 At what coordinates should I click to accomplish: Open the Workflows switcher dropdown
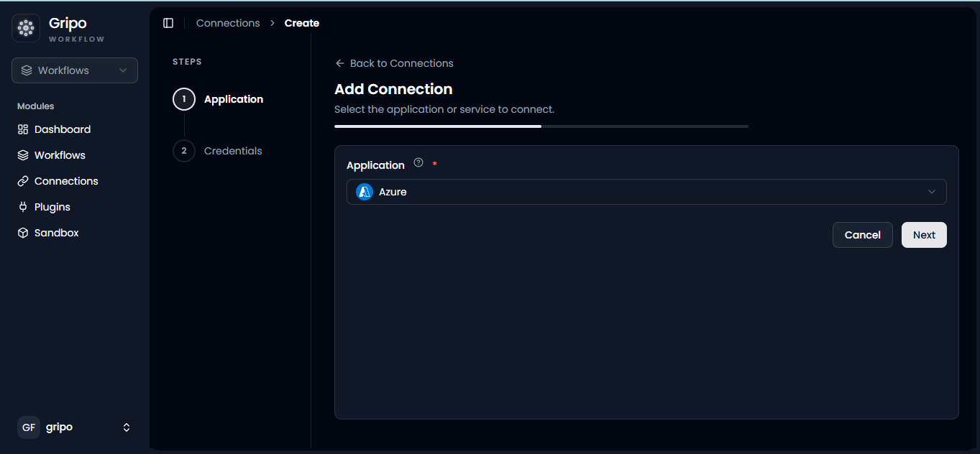(x=75, y=70)
